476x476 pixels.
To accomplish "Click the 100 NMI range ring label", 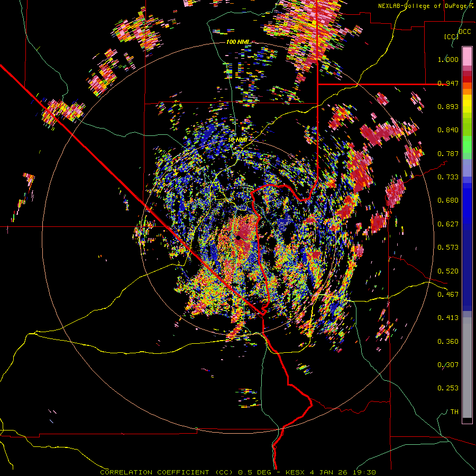I will point(238,42).
